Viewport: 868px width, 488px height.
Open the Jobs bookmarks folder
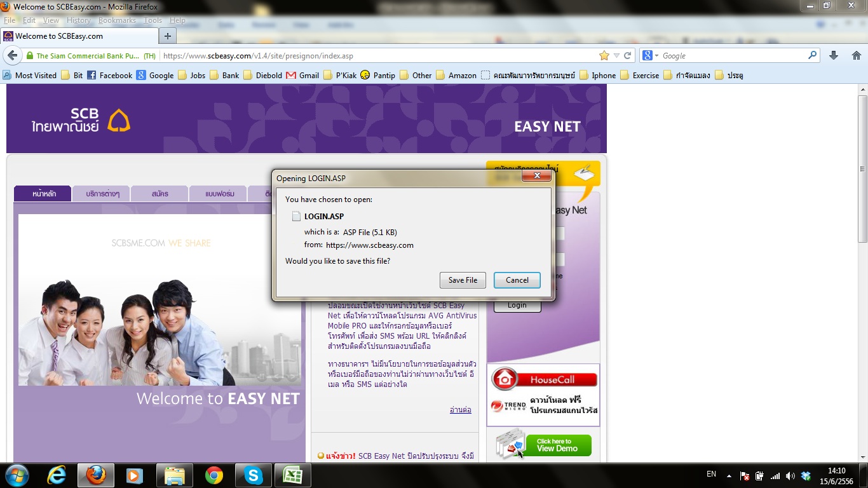pyautogui.click(x=192, y=75)
